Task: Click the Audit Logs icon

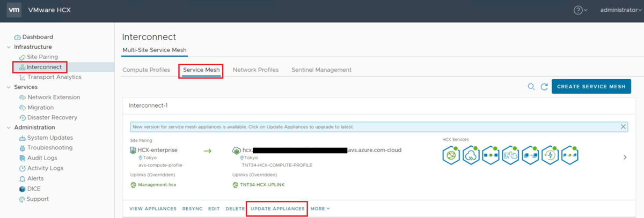Action: [22, 159]
